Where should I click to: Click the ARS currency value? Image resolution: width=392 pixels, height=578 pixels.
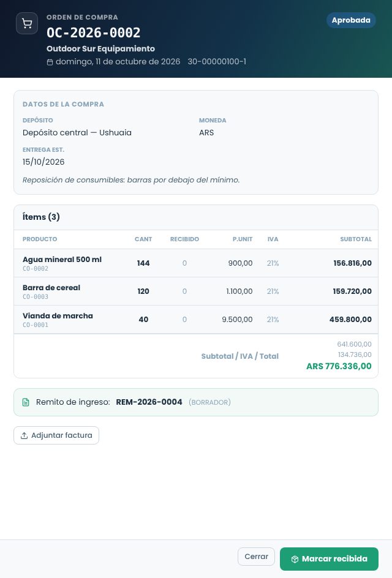(206, 133)
